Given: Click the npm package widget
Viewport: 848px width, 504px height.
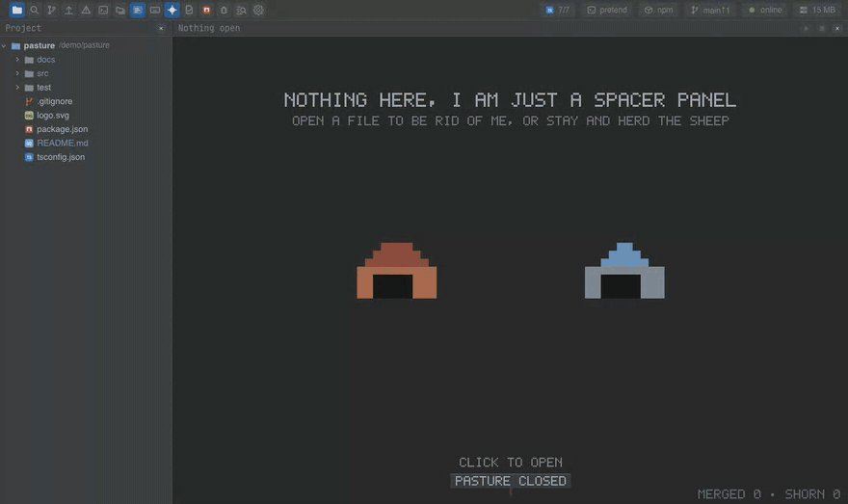Looking at the screenshot, I should point(659,10).
